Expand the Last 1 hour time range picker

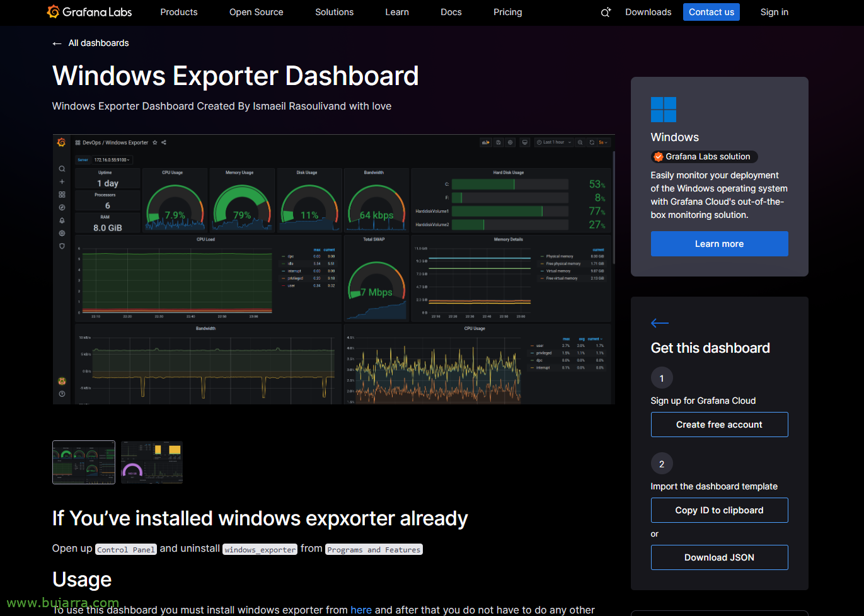coord(553,142)
